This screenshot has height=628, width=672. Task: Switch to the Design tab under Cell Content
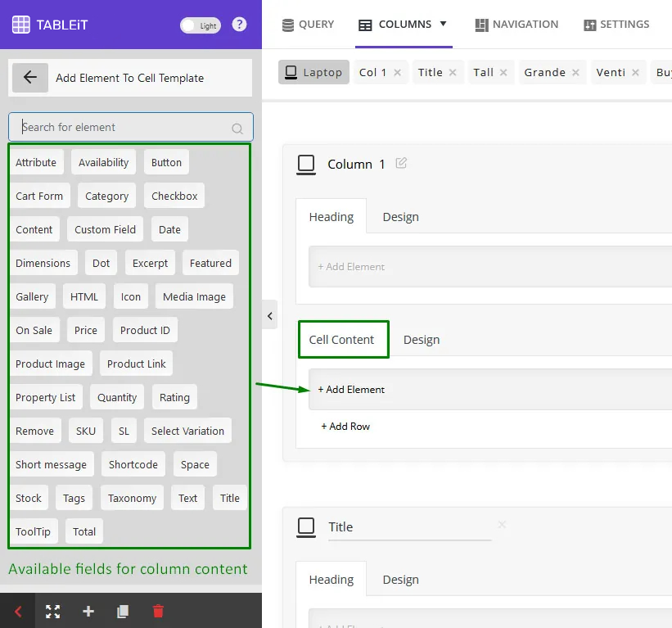(422, 339)
